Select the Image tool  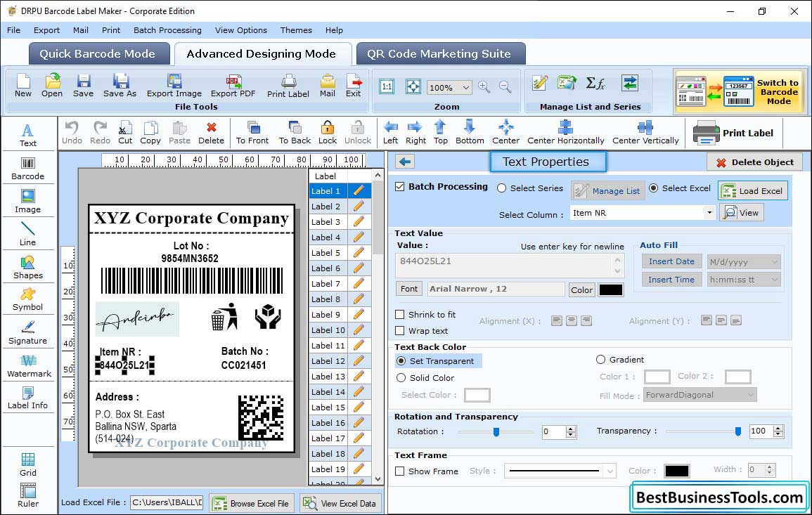28,202
